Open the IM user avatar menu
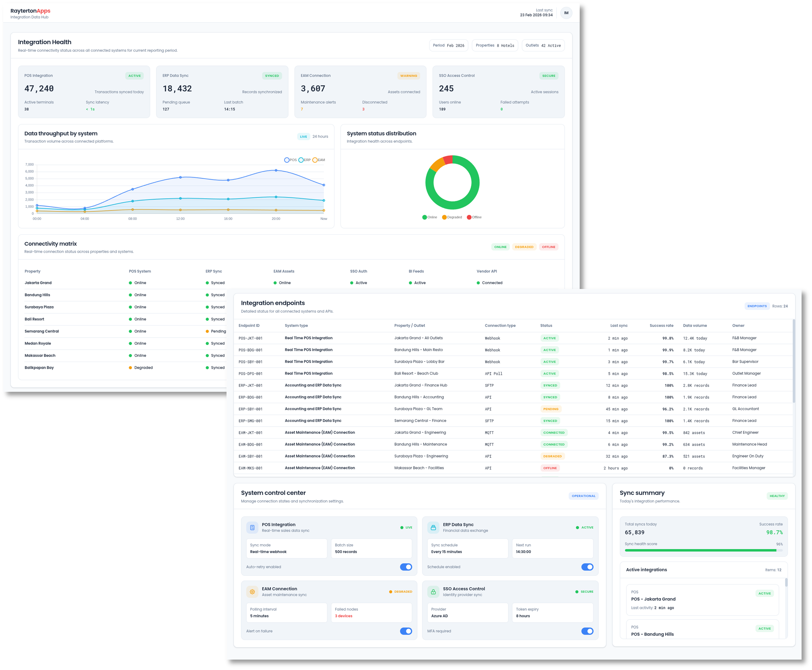812x670 pixels. (566, 13)
